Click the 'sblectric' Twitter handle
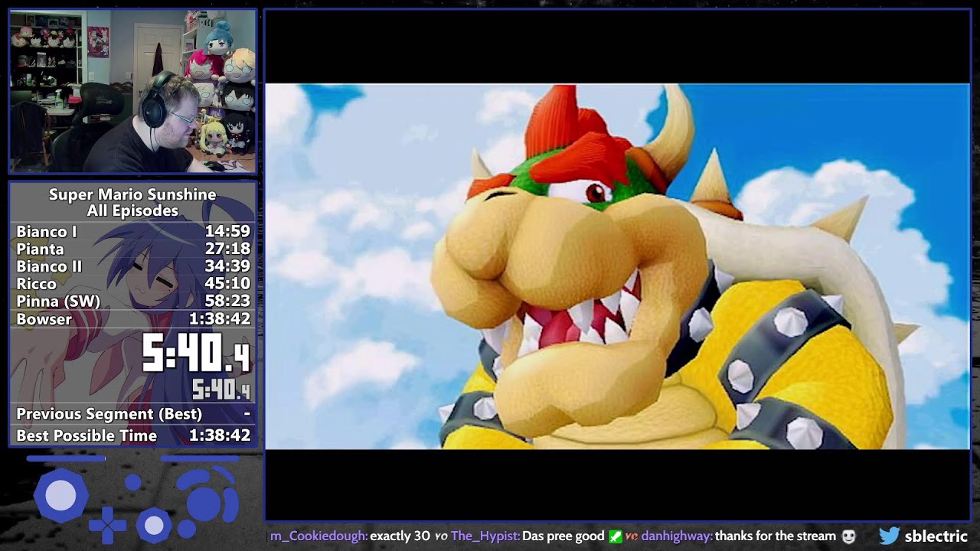 point(936,536)
